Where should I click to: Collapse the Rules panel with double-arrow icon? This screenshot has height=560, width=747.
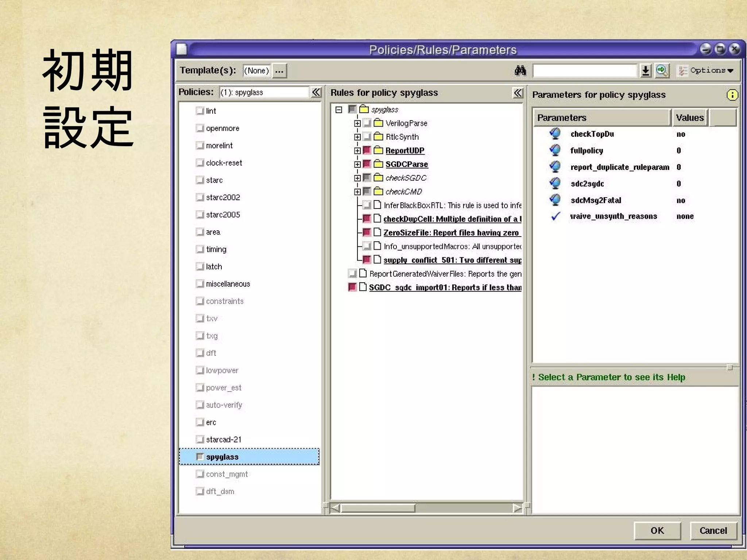pyautogui.click(x=518, y=93)
